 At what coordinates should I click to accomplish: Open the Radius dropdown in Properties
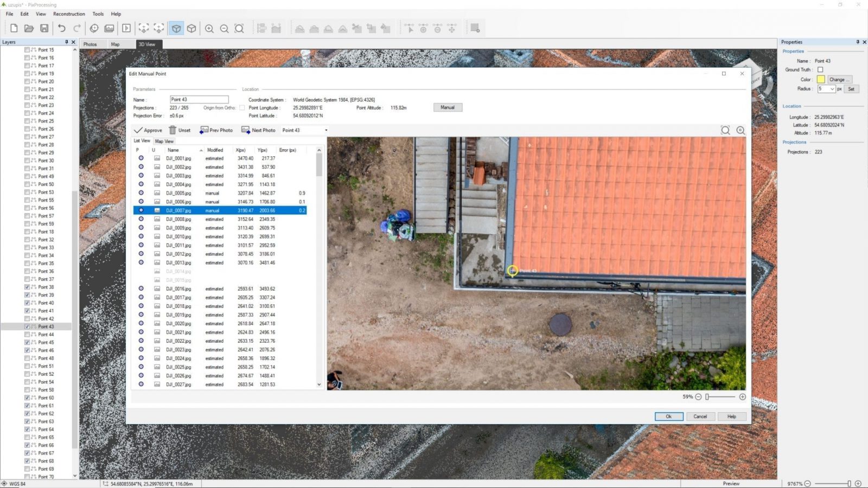click(x=832, y=88)
